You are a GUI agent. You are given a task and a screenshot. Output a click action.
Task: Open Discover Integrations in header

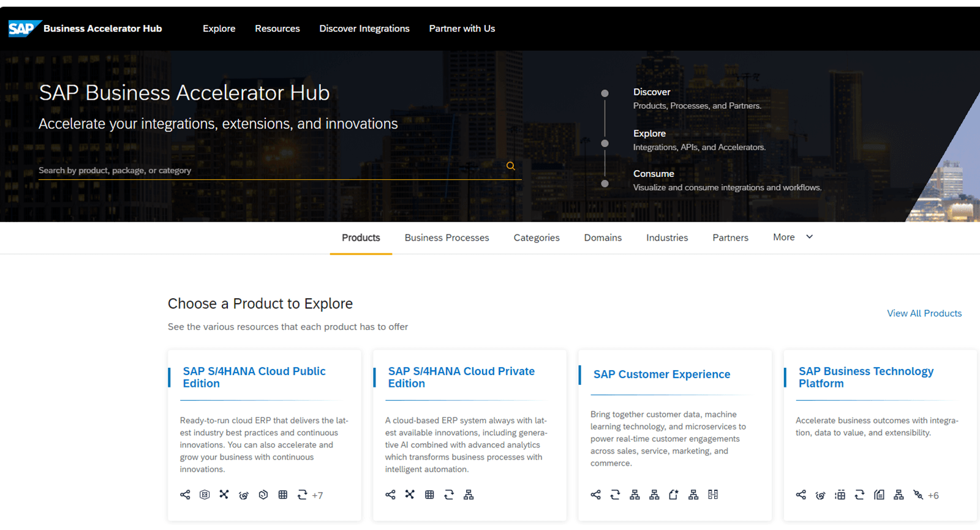pos(364,29)
